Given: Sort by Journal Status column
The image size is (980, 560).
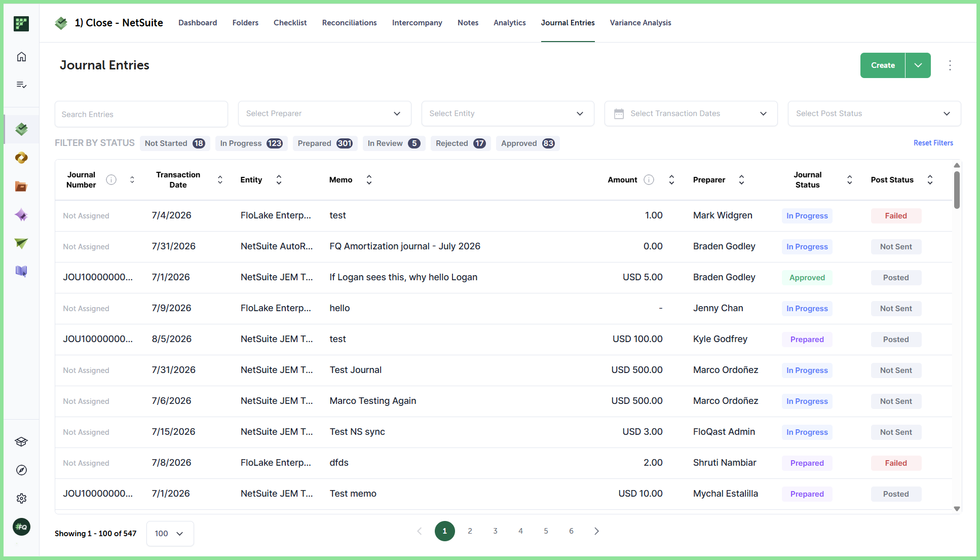Looking at the screenshot, I should click(x=850, y=180).
